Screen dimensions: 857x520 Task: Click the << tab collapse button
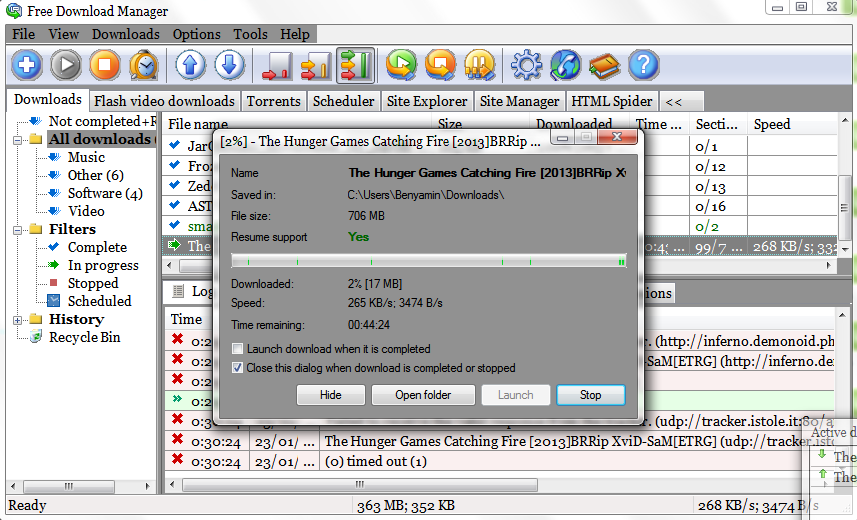(x=680, y=101)
